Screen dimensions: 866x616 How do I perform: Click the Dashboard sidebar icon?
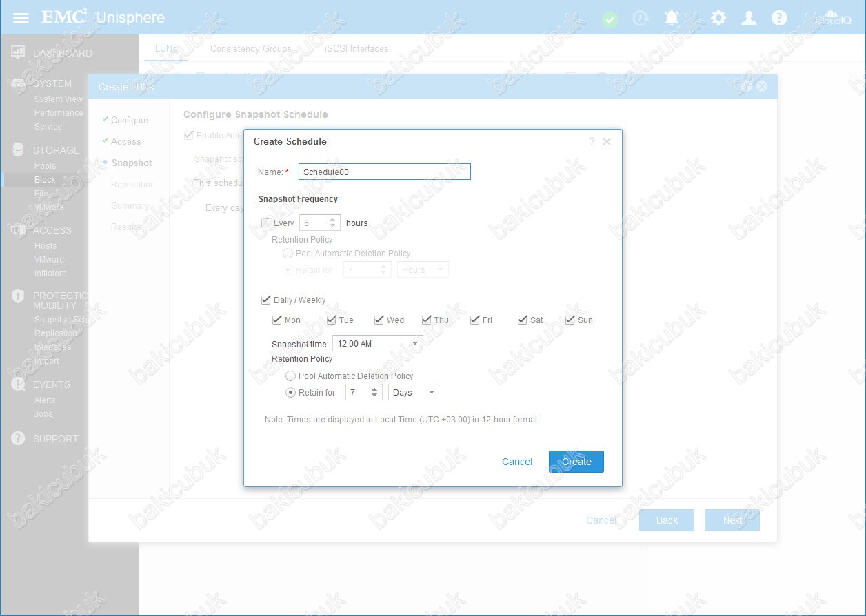pos(19,53)
